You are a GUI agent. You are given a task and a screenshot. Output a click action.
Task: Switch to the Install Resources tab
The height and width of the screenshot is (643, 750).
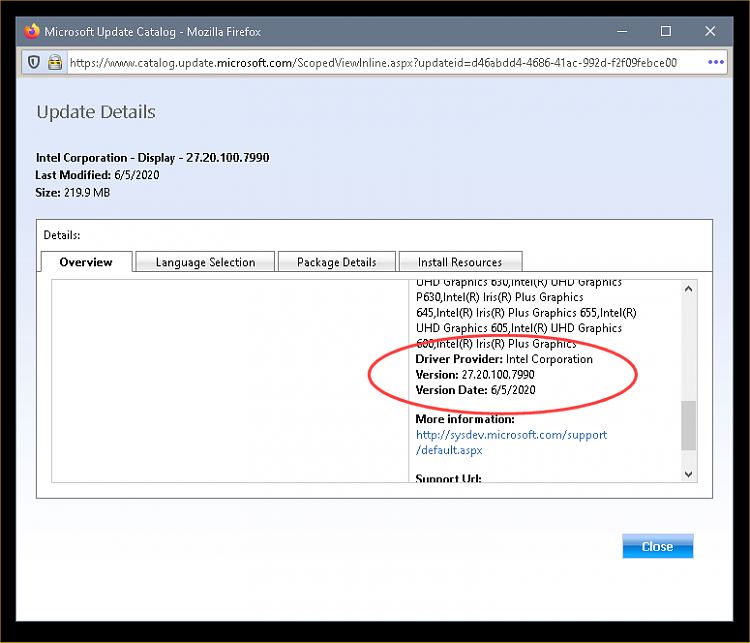coord(460,262)
